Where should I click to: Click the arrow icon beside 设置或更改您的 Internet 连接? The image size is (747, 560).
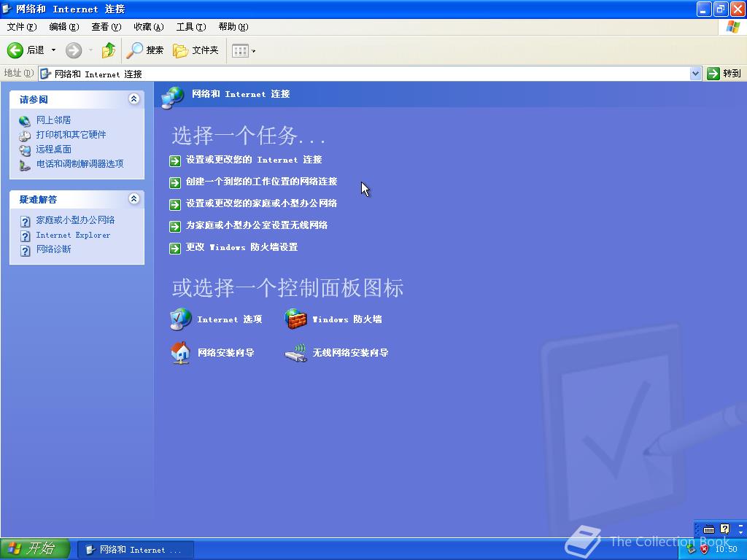tap(175, 161)
